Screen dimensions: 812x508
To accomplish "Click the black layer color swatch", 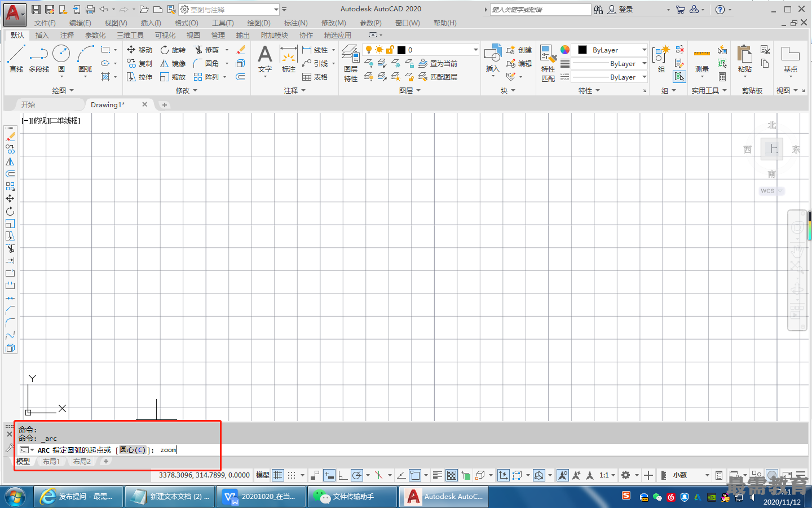I will pyautogui.click(x=401, y=50).
